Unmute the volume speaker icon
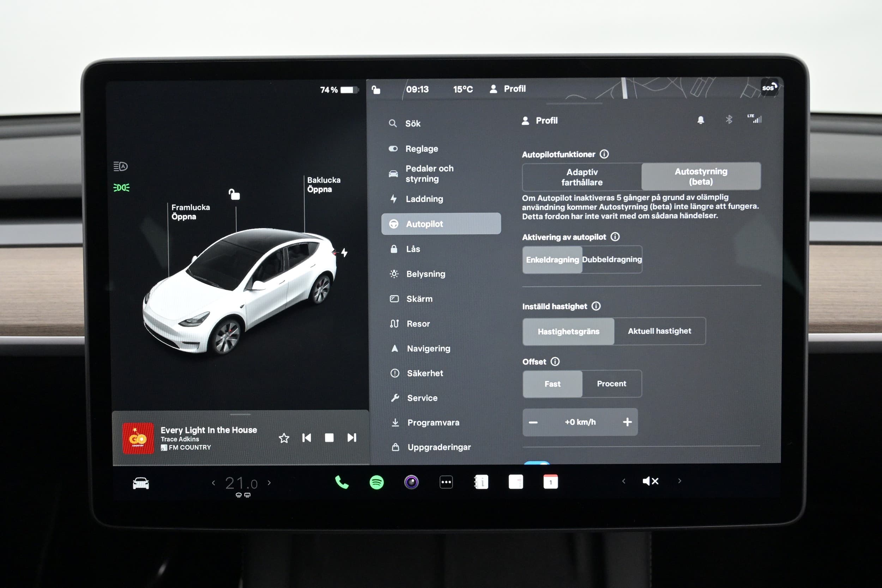This screenshot has height=588, width=882. 651,481
